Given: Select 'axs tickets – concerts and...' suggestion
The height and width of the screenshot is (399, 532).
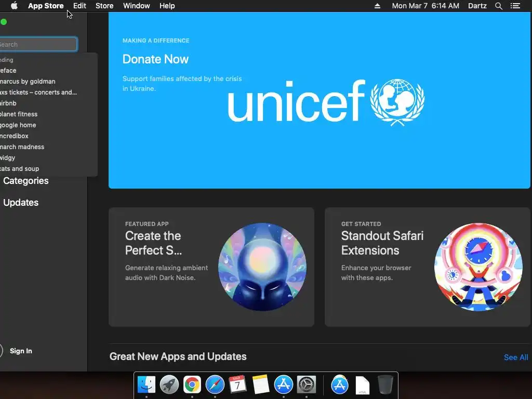Looking at the screenshot, I should pos(38,92).
